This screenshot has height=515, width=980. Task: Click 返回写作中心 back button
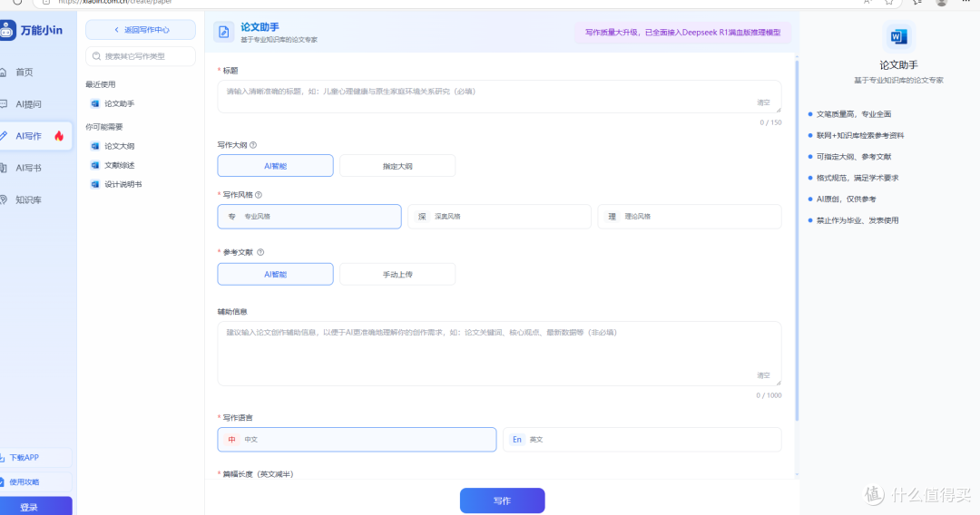(x=141, y=30)
